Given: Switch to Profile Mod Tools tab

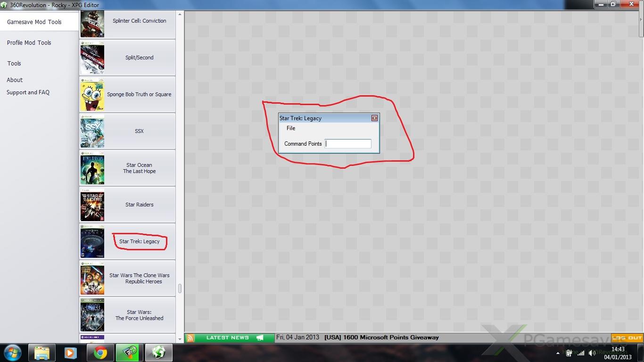Looking at the screenshot, I should tap(29, 42).
